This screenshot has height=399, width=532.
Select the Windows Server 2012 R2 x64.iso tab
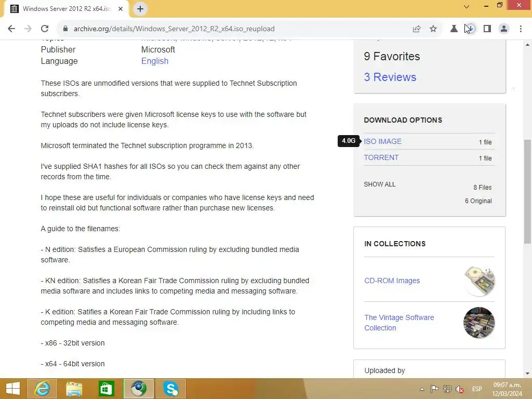(66, 9)
